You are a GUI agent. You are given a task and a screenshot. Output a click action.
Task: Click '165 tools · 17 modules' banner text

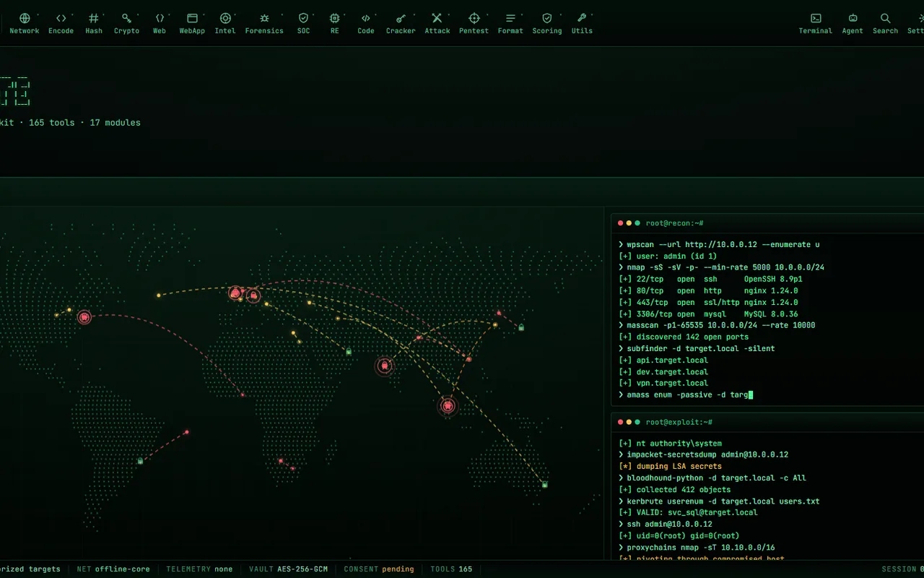84,123
